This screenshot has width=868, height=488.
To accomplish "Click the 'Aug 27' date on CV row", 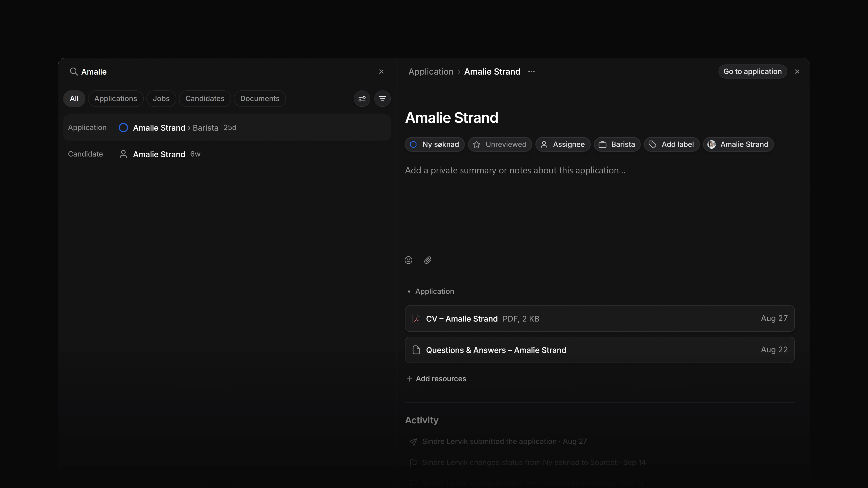I will (774, 319).
